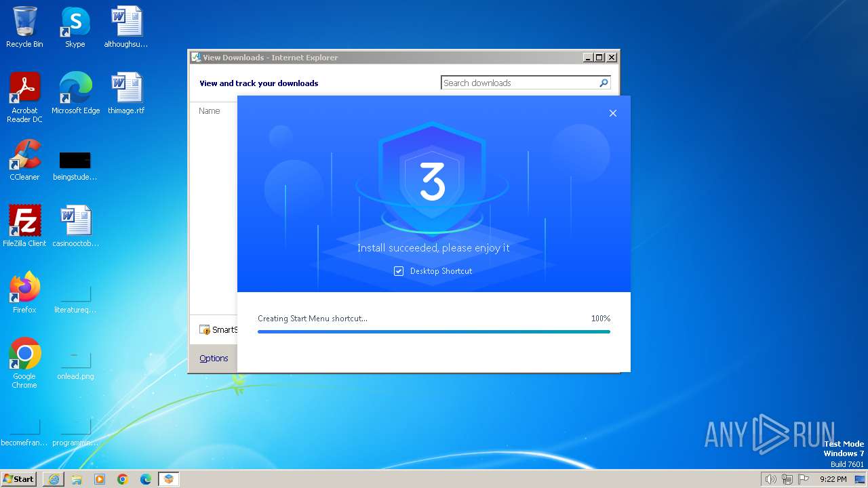Maximize the View Downloads window
This screenshot has height=488, width=868.
pos(599,58)
